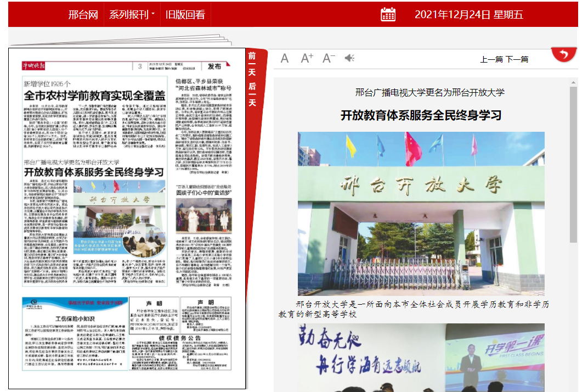Decrease article font size with A-
This screenshot has height=392, width=588.
329,58
